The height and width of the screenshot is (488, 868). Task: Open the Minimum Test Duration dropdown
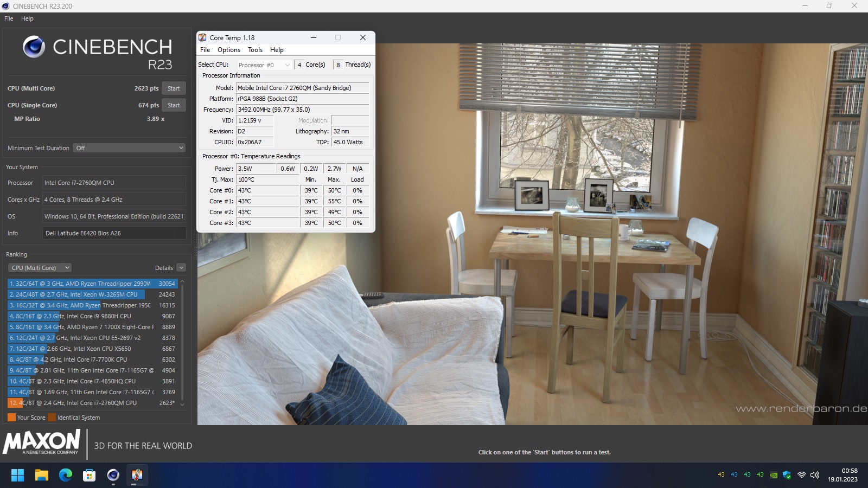[x=129, y=147]
